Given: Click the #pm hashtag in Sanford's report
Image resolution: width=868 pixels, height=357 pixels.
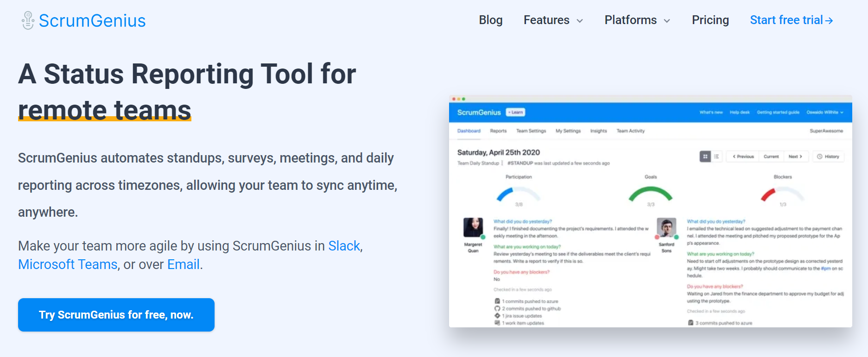Looking at the screenshot, I should pyautogui.click(x=826, y=269).
